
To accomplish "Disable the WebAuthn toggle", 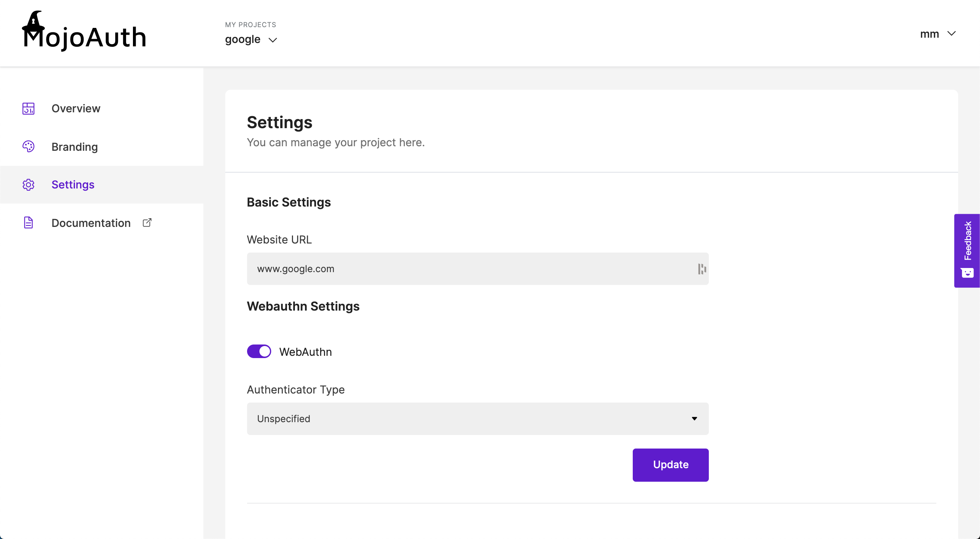I will pos(259,351).
